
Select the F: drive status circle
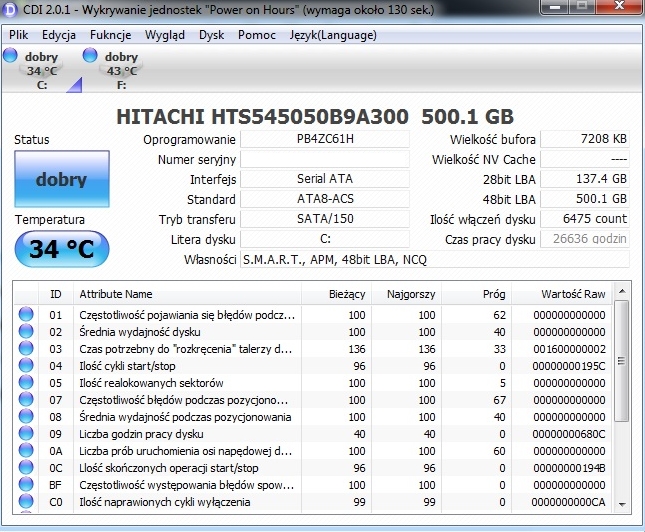click(x=90, y=55)
